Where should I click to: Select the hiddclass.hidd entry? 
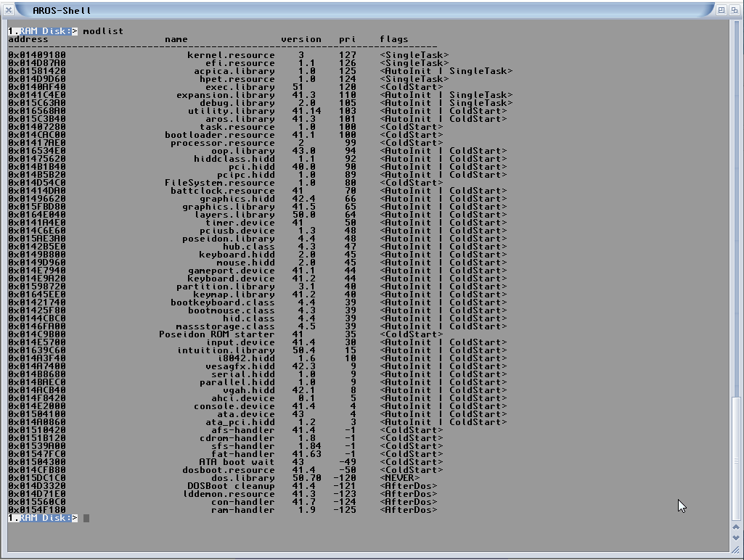pyautogui.click(x=234, y=159)
